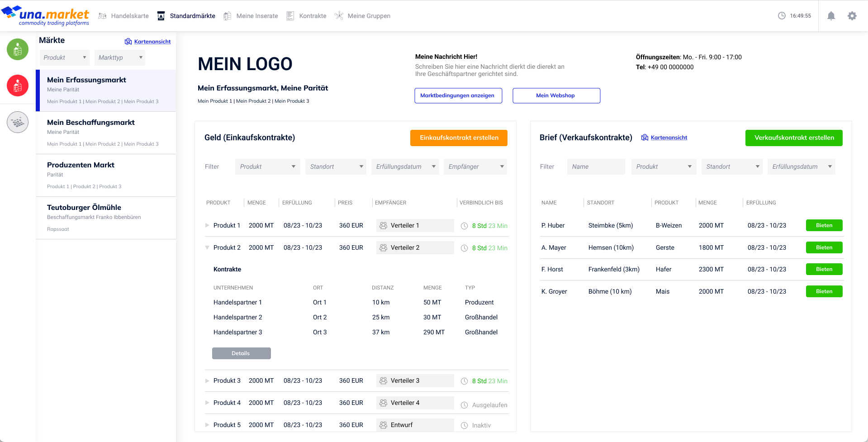
Task: Expand the Produkt 1 row
Action: pos(207,225)
